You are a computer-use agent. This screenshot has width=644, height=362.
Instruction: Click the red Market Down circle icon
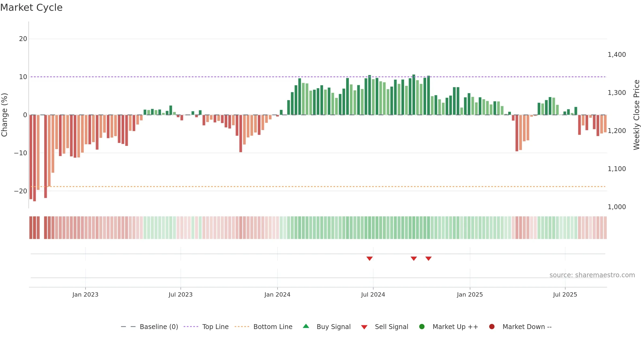coord(492,327)
